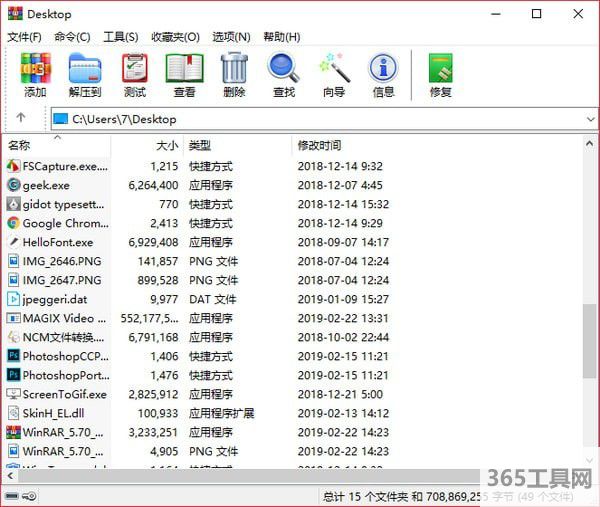This screenshot has width=600, height=507.
Task: Open the 收藏夹(O) favorites menu
Action: click(x=175, y=37)
